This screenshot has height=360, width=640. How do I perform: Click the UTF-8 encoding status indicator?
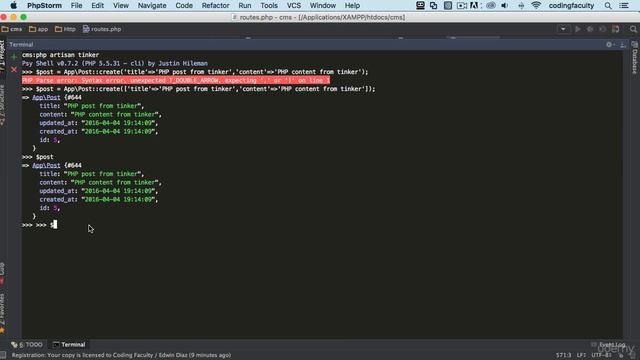601,356
